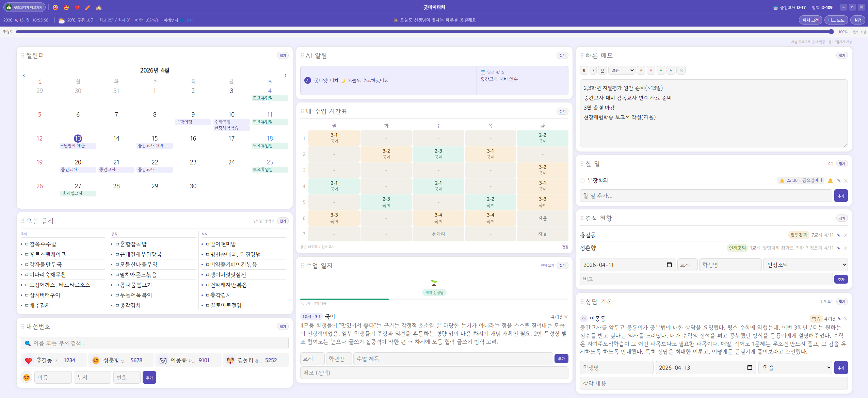
Task: Toggle bold formatting in quick memo
Action: click(584, 70)
